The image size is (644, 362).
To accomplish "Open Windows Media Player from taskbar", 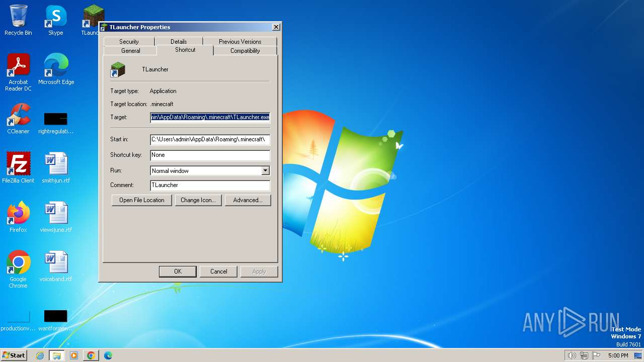I will click(74, 355).
